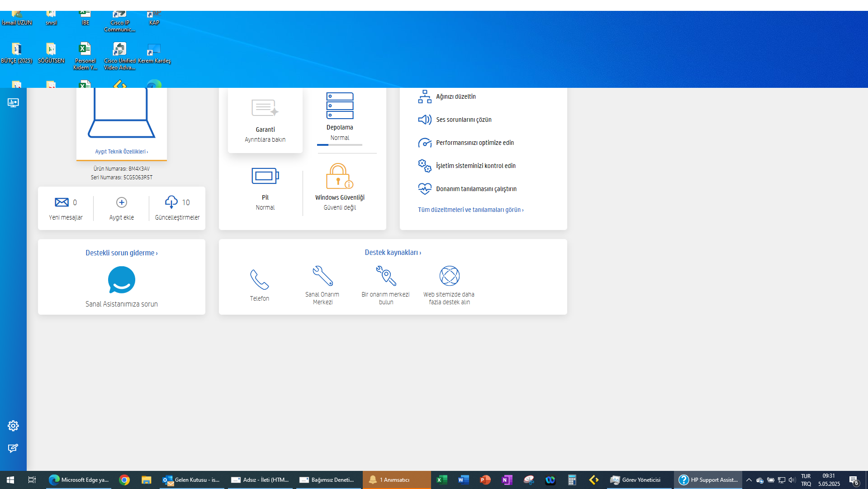Open PowerPoint from the taskbar
The height and width of the screenshot is (489, 868).
click(485, 480)
